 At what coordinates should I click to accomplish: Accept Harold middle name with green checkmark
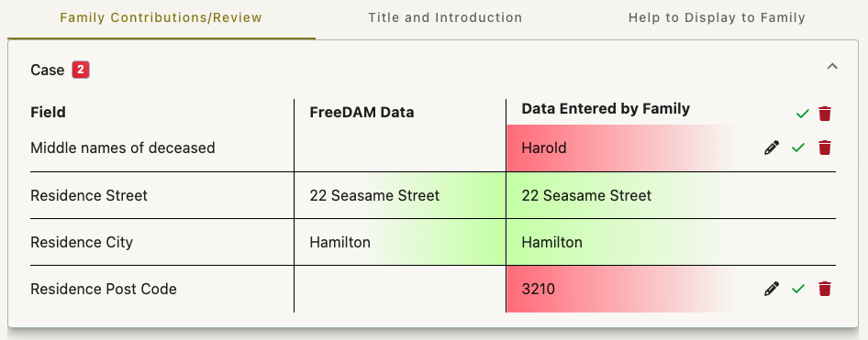[797, 148]
